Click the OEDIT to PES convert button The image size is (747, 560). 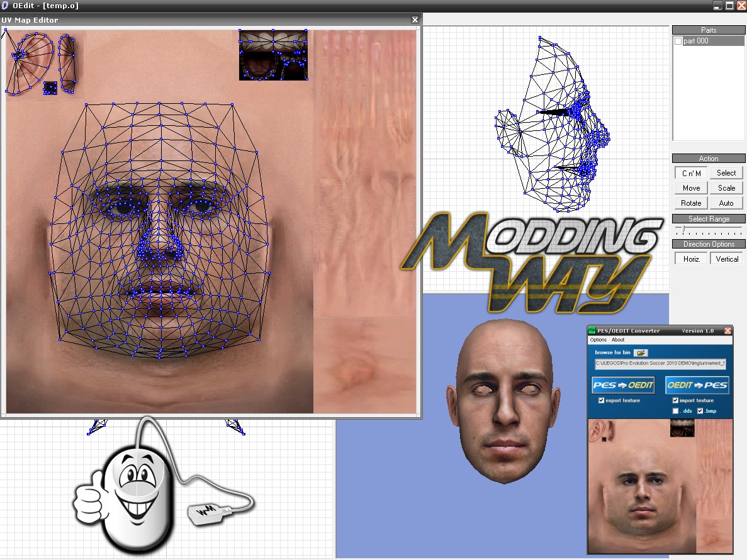tap(697, 385)
